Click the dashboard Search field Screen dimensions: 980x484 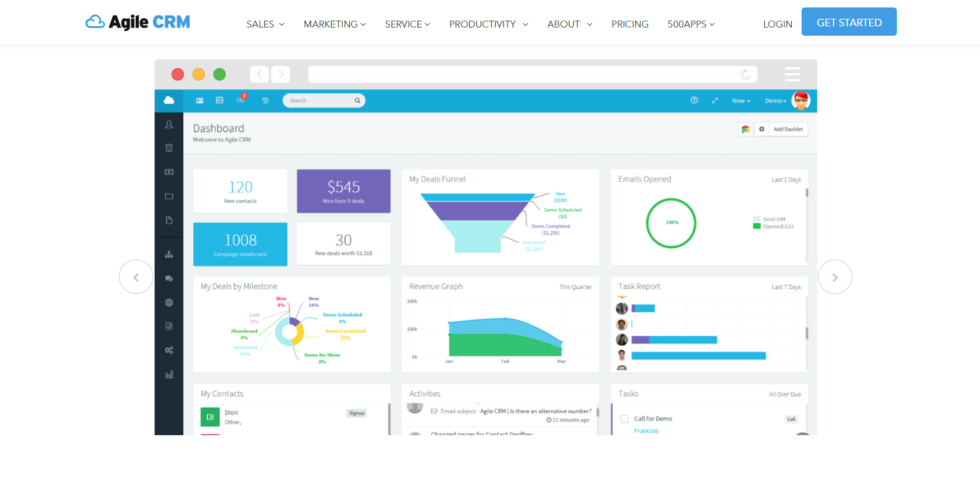click(x=324, y=100)
